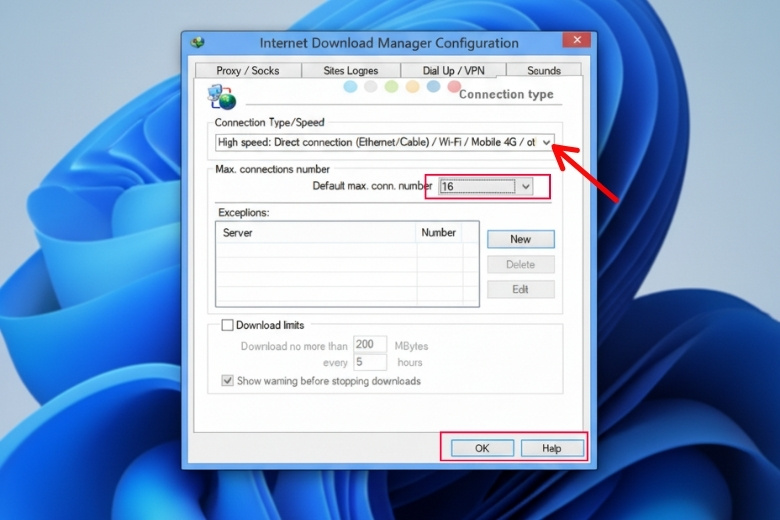Click the connection type globe network icon
Screen dimensions: 780x520
222,97
